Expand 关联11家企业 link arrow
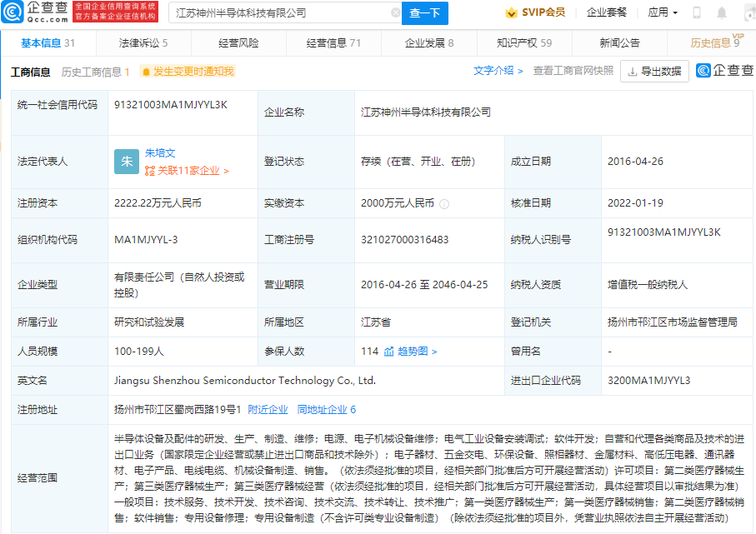Image resolution: width=756 pixels, height=534 pixels. click(226, 171)
